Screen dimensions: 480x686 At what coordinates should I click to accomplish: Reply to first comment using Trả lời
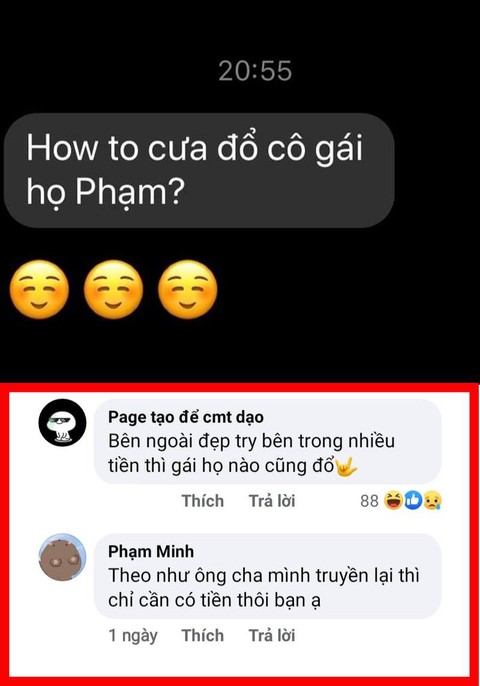click(272, 501)
